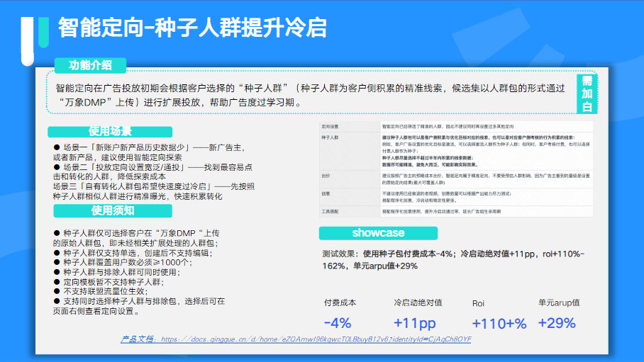Click the bullet 种子人群仅支持单选，创建后不支持编辑

pos(133,253)
